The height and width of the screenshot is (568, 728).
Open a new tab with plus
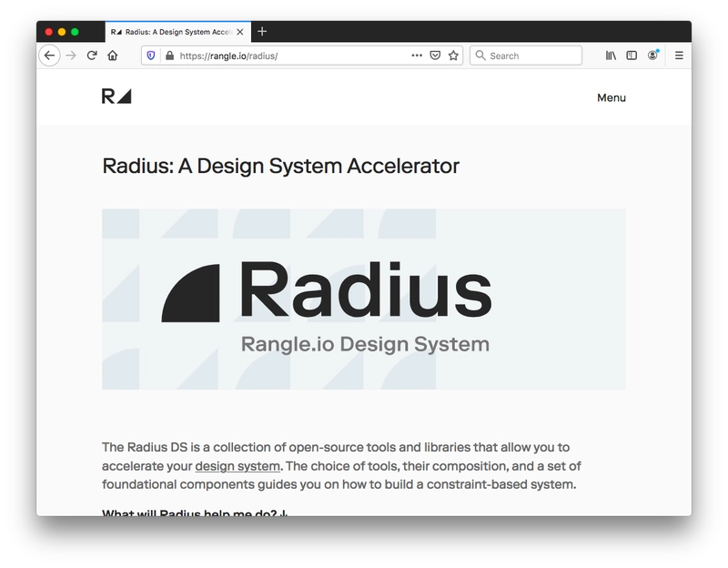pos(262,31)
